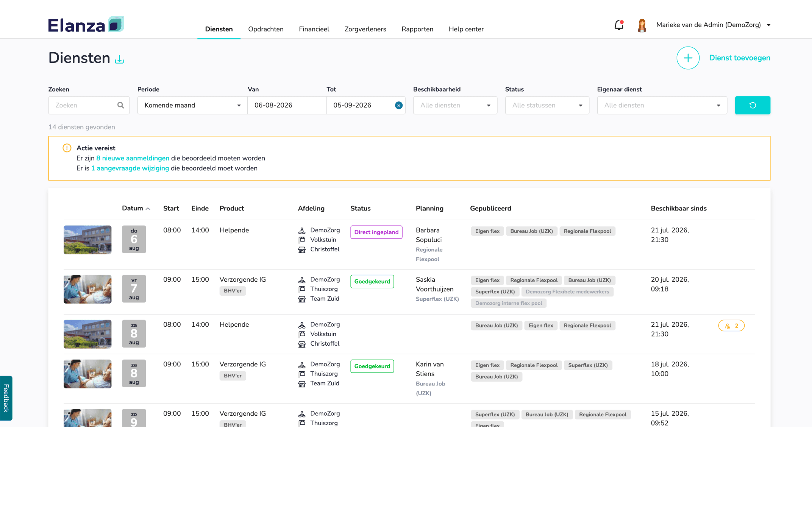Open the Feedback side tab
The height and width of the screenshot is (530, 812).
[x=6, y=398]
